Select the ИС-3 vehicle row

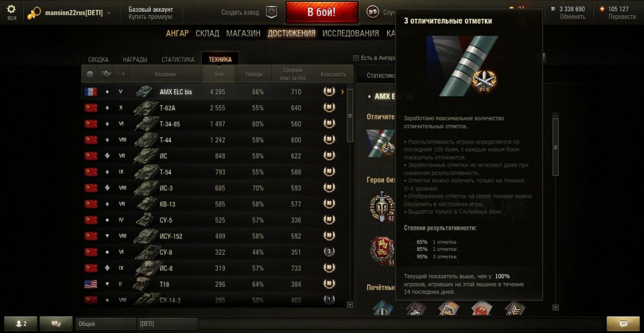216,188
